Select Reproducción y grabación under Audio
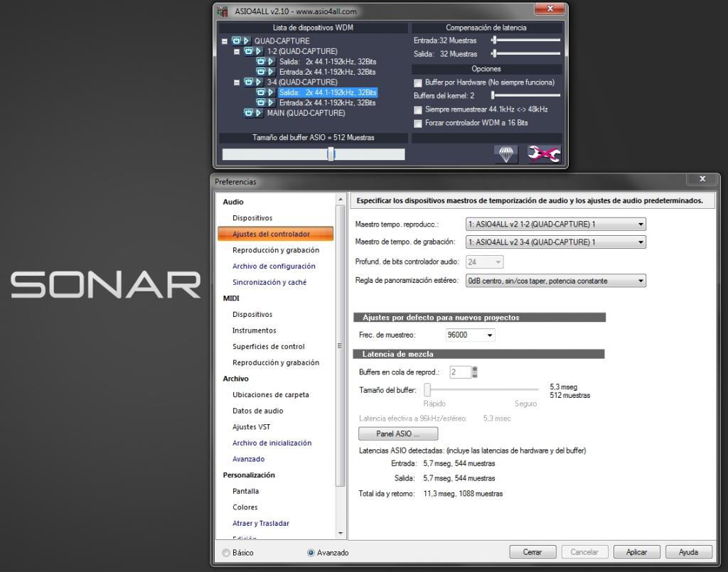Image resolution: width=728 pixels, height=572 pixels. tap(275, 250)
